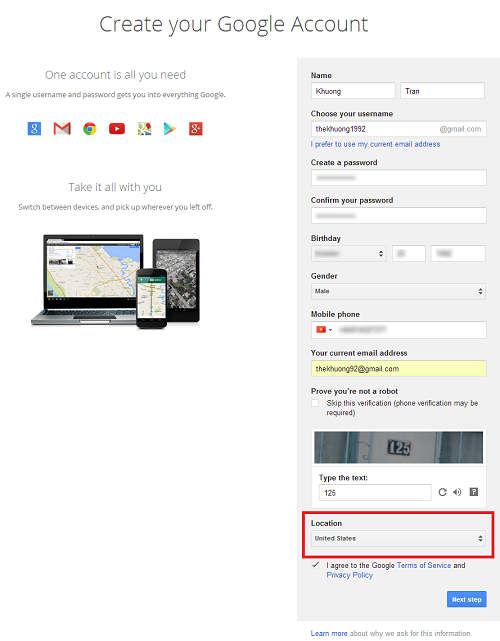Focus the last name field containing Tran
500x641 pixels.
[x=442, y=91]
